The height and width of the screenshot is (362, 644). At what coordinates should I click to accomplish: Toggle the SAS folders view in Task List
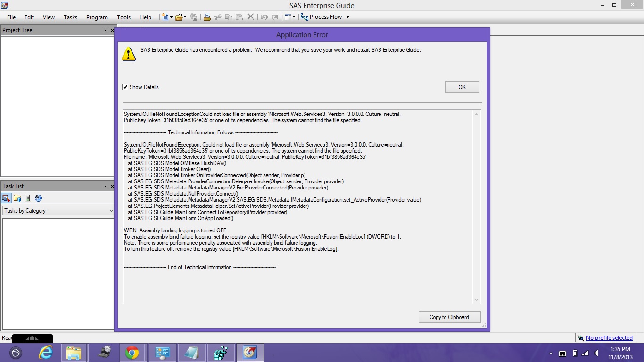17,198
